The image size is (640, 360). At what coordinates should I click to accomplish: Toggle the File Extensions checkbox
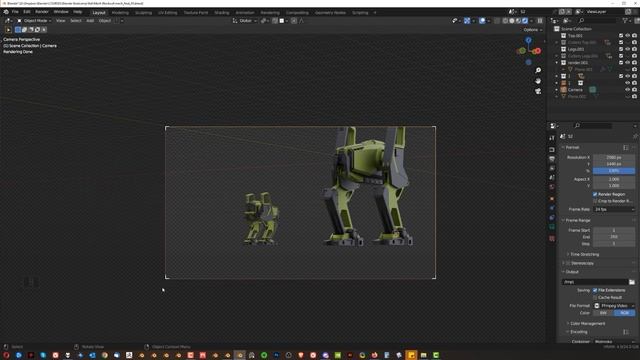pyautogui.click(x=595, y=290)
